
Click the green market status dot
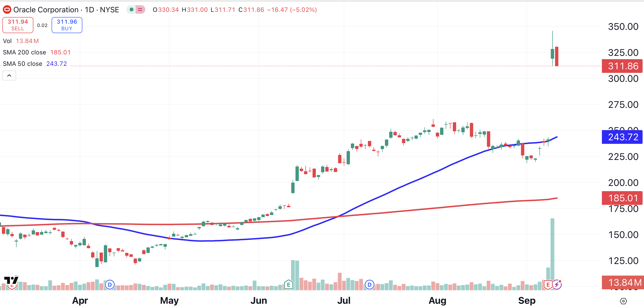click(132, 10)
